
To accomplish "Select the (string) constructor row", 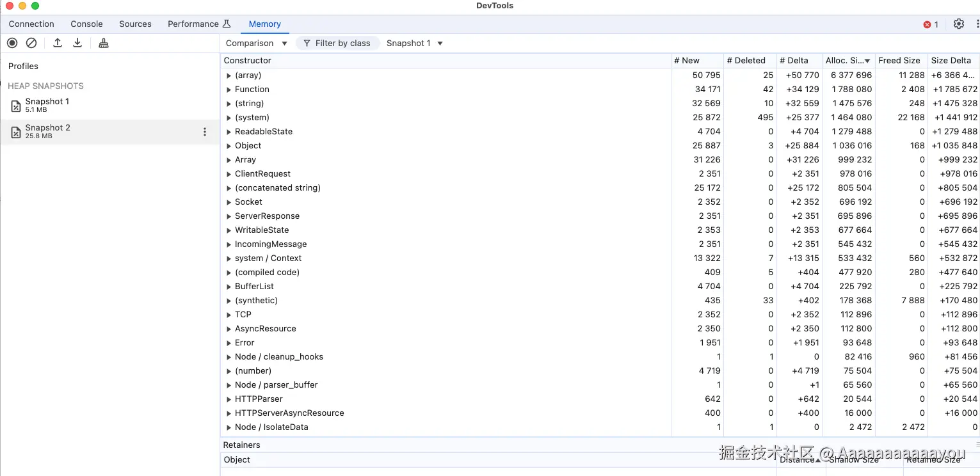I will pyautogui.click(x=600, y=104).
